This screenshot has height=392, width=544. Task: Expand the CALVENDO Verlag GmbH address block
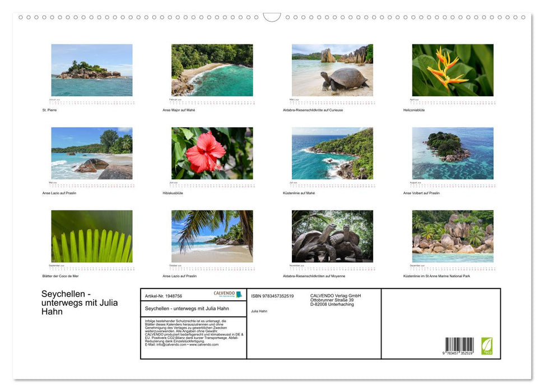click(x=335, y=299)
